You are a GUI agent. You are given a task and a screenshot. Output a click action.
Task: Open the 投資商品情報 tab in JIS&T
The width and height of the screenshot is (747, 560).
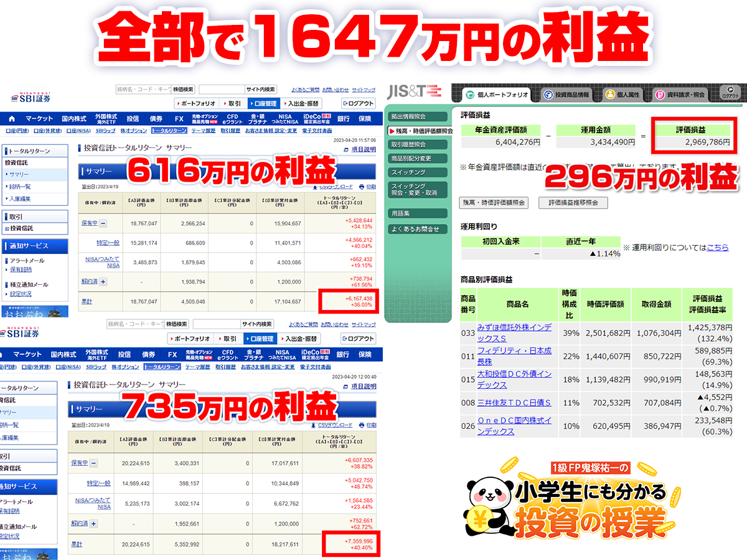point(567,95)
